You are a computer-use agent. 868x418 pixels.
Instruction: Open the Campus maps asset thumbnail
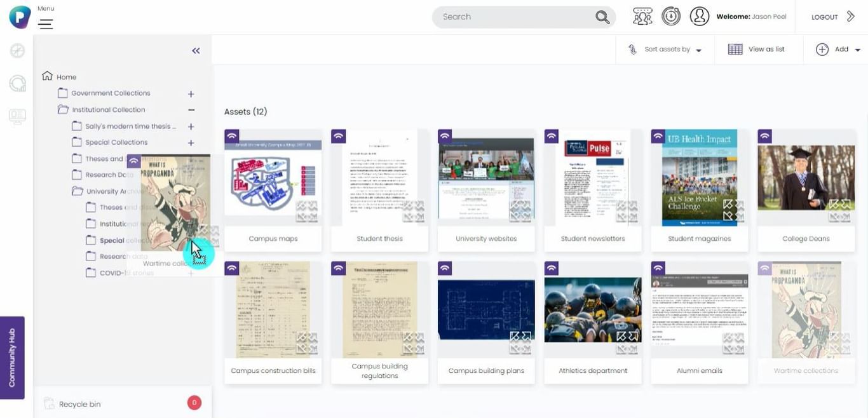(273, 179)
